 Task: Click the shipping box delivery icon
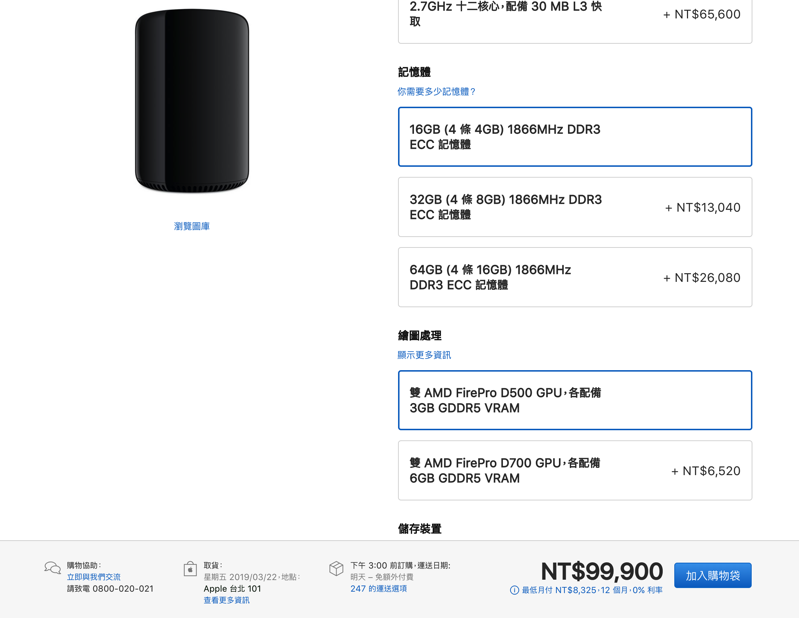coord(336,569)
